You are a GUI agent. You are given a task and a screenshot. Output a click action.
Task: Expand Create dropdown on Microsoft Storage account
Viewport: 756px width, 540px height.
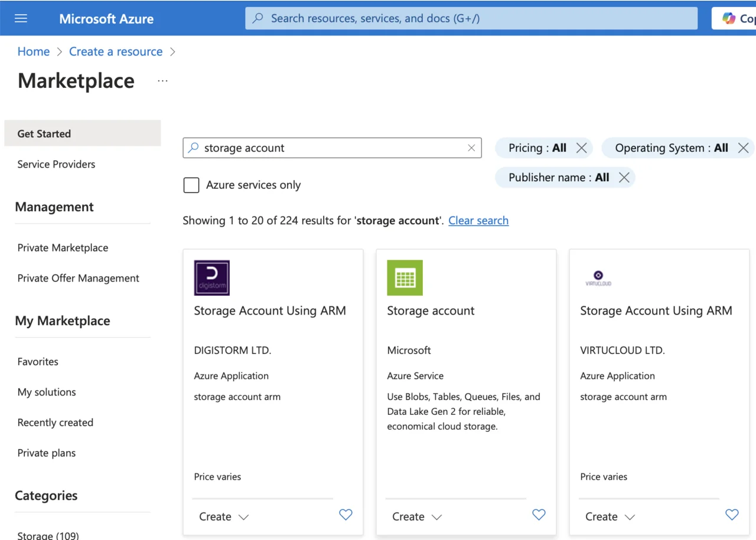(417, 516)
